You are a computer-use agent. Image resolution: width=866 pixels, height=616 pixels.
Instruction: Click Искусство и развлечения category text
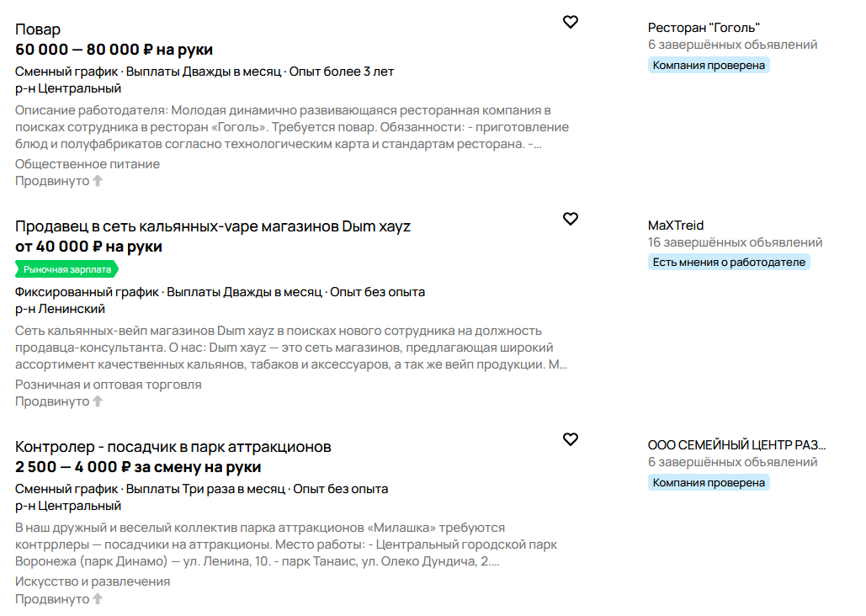tap(93, 581)
